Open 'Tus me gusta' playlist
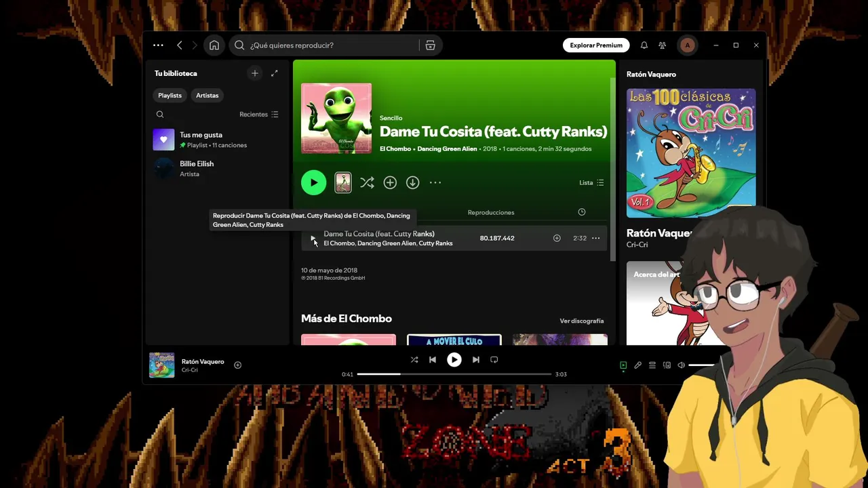This screenshot has height=488, width=868. tap(217, 140)
